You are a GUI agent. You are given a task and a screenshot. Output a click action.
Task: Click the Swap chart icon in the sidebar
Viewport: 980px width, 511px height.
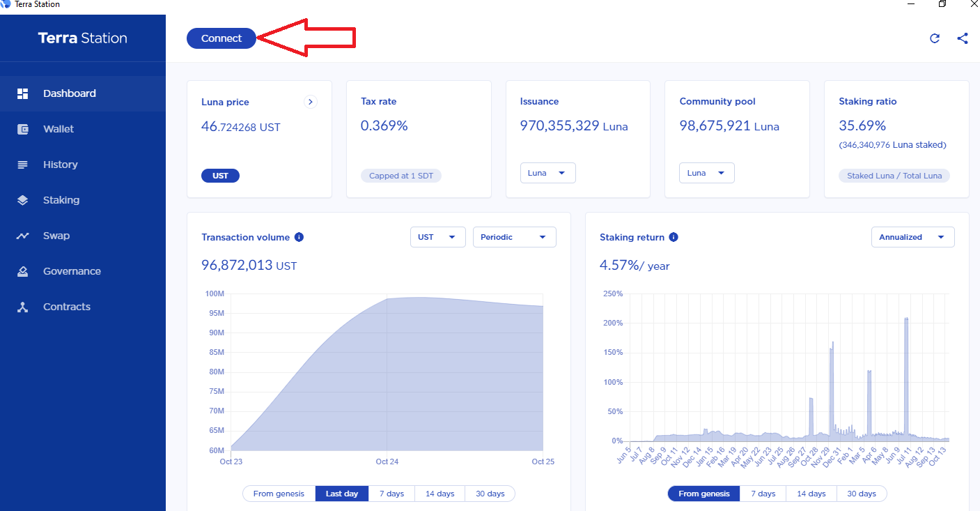(x=23, y=236)
